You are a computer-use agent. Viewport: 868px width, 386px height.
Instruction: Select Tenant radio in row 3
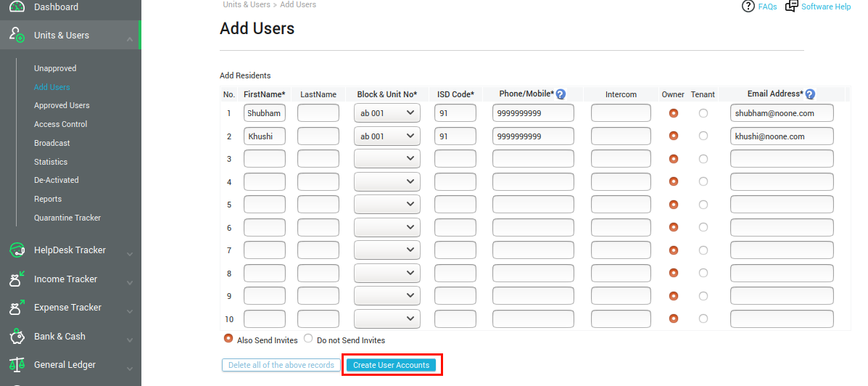(x=703, y=159)
